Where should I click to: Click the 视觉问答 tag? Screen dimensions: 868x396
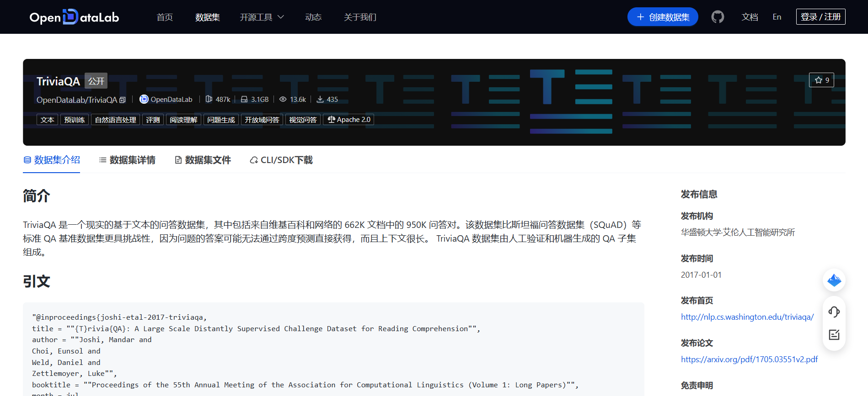point(303,120)
